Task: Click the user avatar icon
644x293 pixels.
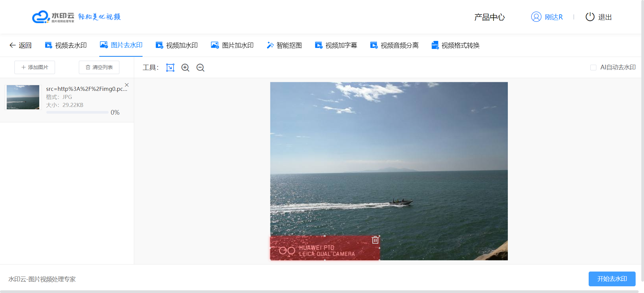Action: point(536,17)
